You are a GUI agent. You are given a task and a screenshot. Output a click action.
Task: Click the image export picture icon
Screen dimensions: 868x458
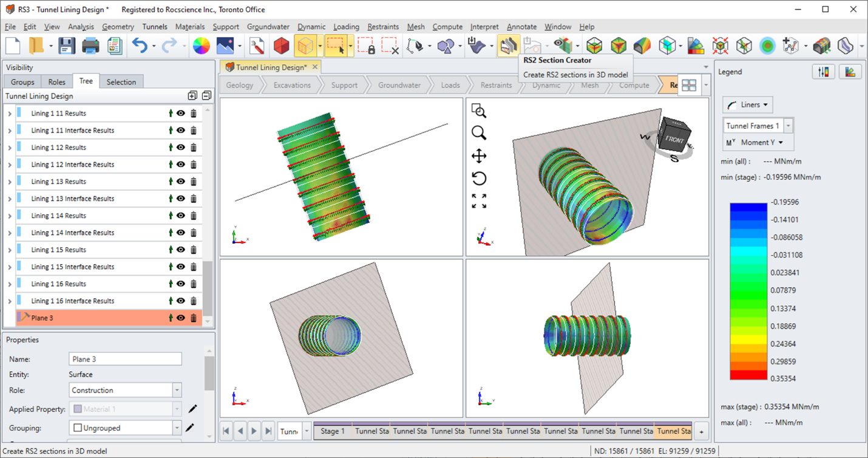225,46
